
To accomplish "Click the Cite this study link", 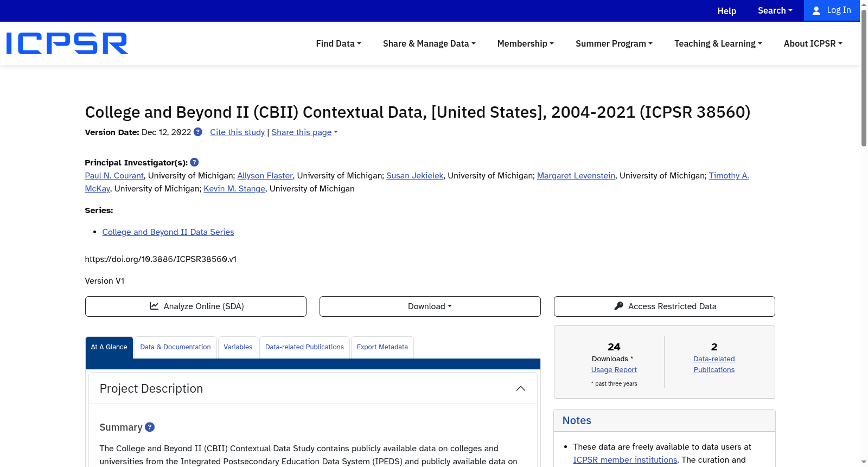I will click(238, 132).
